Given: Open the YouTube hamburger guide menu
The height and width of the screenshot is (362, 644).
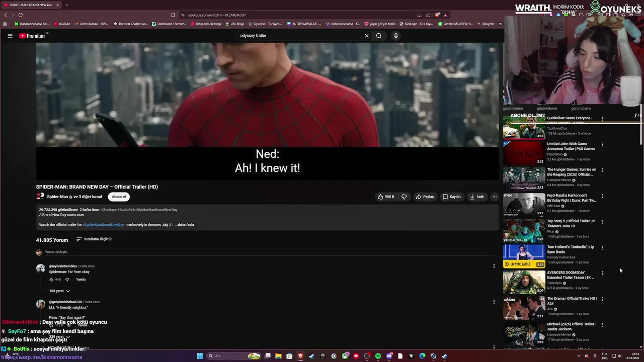Looking at the screenshot, I should tap(10, 36).
